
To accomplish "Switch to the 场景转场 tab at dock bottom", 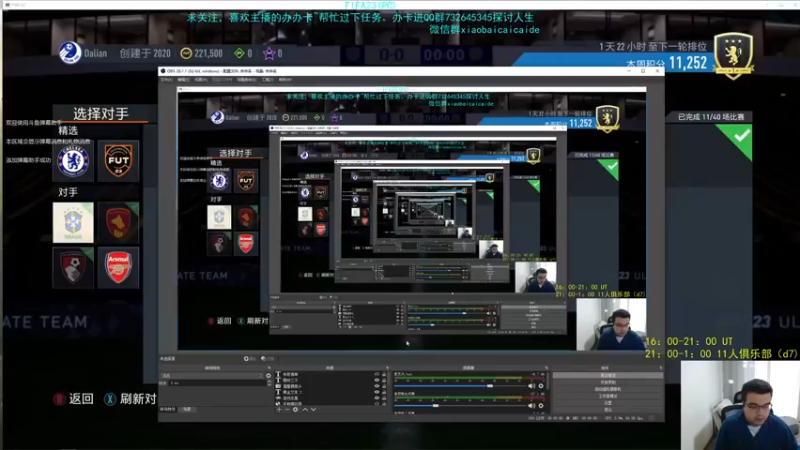I will [168, 409].
